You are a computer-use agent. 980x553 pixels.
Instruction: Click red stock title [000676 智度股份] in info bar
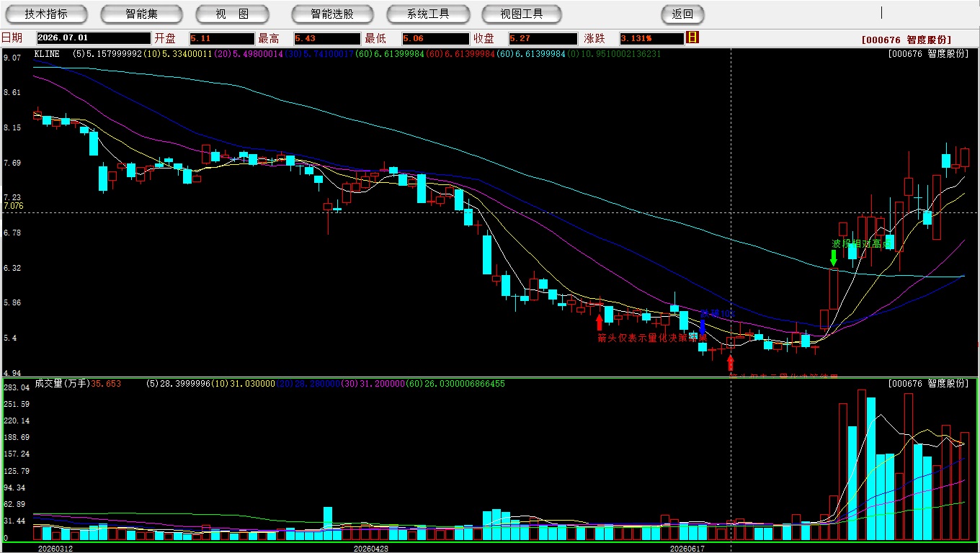click(x=906, y=40)
